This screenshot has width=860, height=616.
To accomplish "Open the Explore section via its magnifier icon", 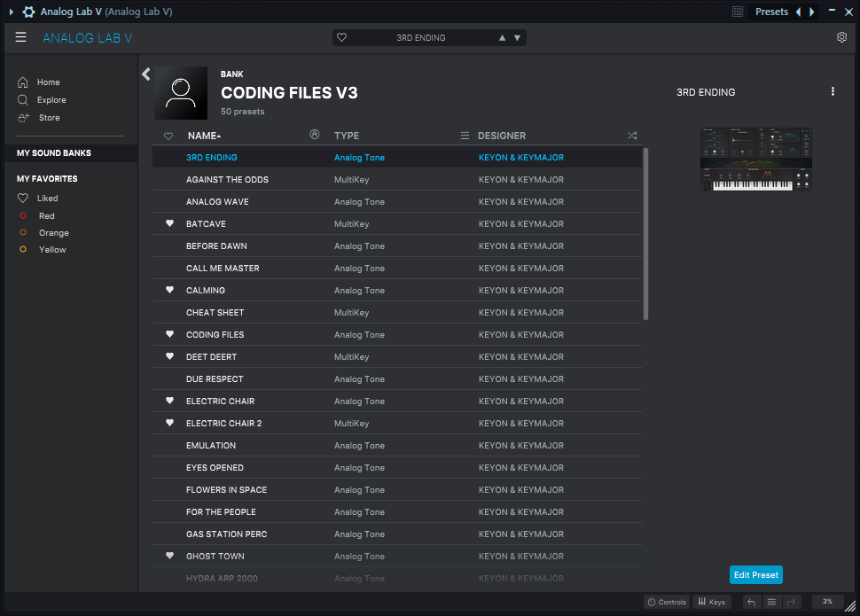I will [x=24, y=99].
